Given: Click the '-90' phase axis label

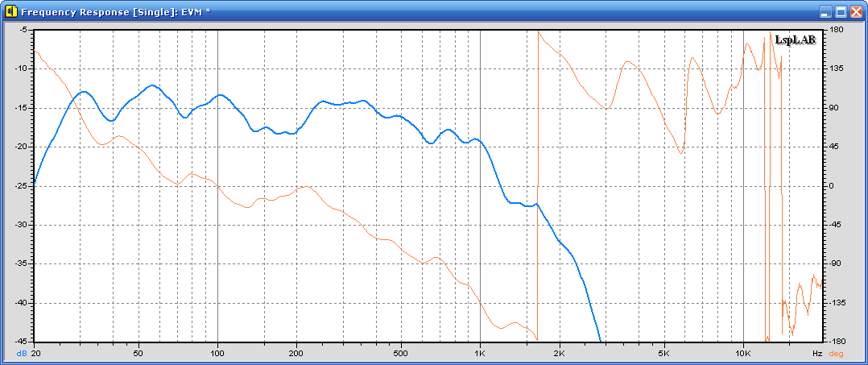Looking at the screenshot, I should coord(834,264).
